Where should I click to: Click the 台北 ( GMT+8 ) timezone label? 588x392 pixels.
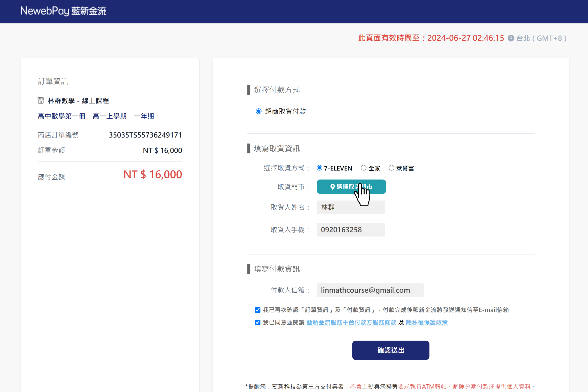pyautogui.click(x=541, y=38)
